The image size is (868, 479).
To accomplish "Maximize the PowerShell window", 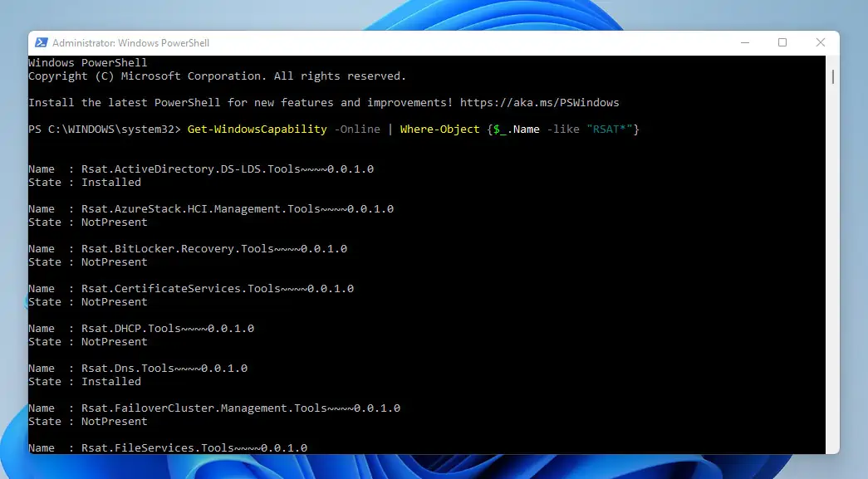I will [x=782, y=42].
